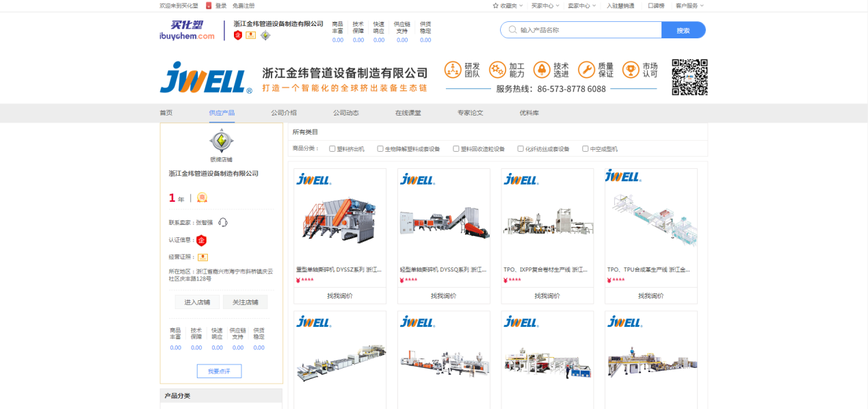
Task: Open the 供应产品 nav tab
Action: pyautogui.click(x=222, y=113)
